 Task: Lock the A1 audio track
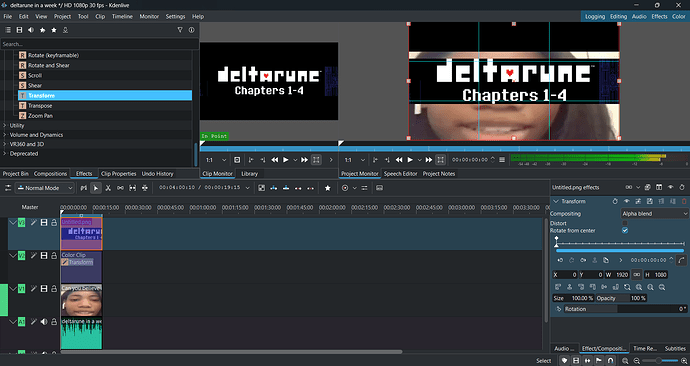54,322
